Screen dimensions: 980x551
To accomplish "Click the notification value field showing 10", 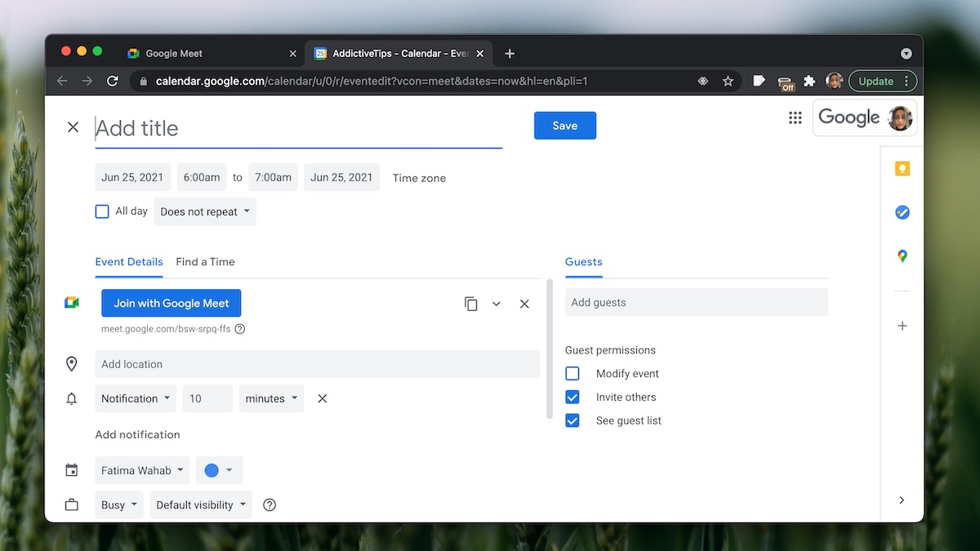I will coord(207,398).
